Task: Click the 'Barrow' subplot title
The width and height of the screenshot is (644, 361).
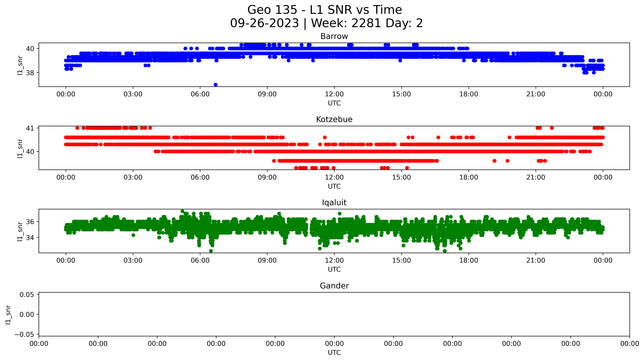Action: click(334, 36)
